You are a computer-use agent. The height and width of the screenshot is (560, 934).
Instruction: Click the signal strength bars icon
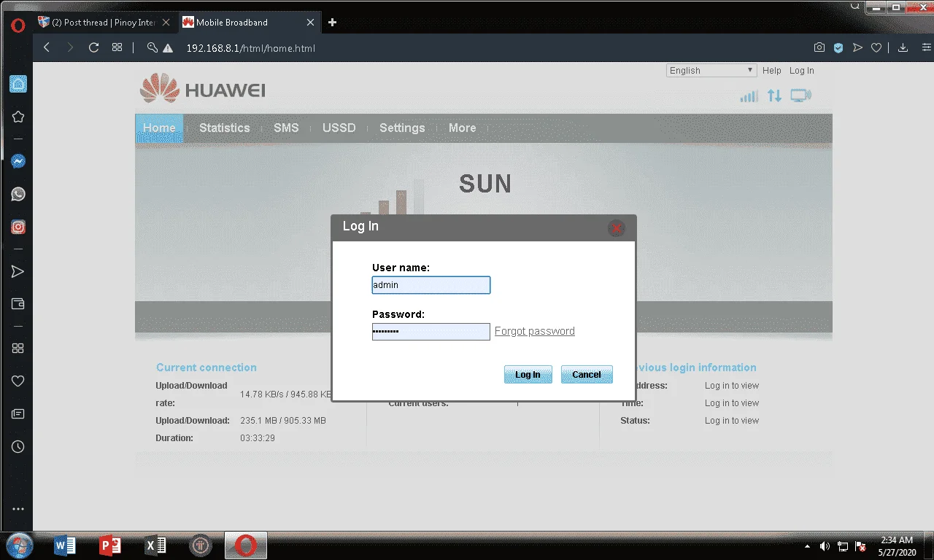[749, 96]
